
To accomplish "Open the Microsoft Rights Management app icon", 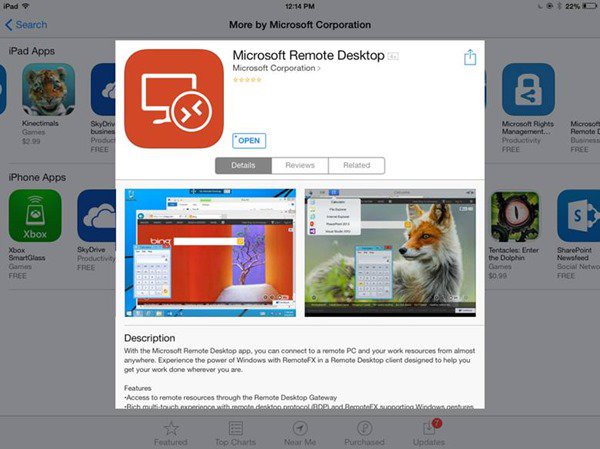I will (x=528, y=89).
